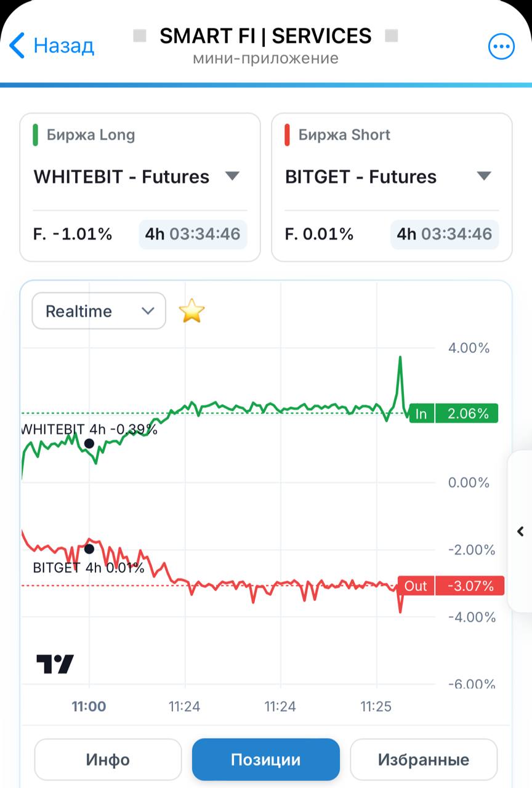
Task: Select the Позиции tab
Action: [x=266, y=760]
